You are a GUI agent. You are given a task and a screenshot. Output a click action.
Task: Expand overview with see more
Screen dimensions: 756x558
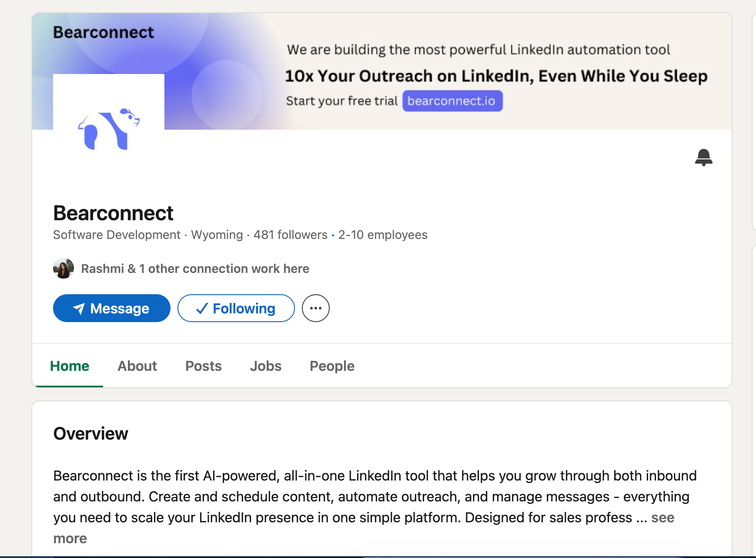(662, 518)
